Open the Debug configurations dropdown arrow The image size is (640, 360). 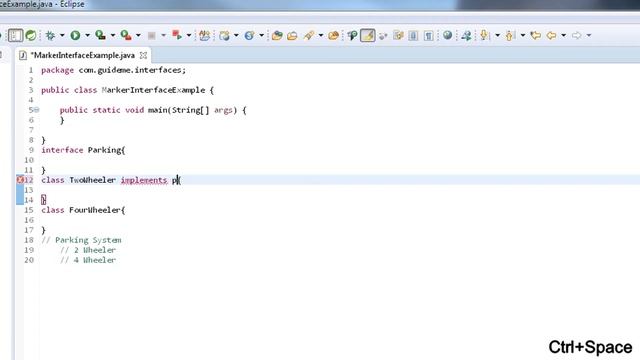pyautogui.click(x=62, y=36)
